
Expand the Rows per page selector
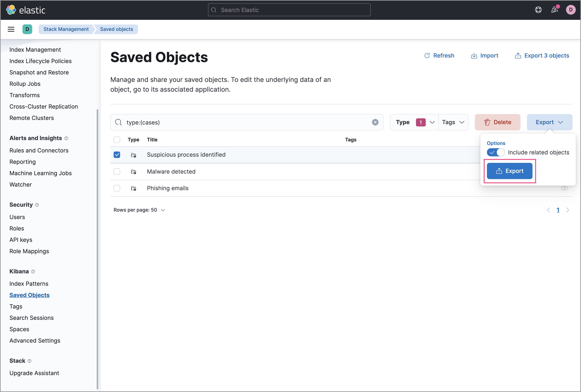tap(139, 210)
